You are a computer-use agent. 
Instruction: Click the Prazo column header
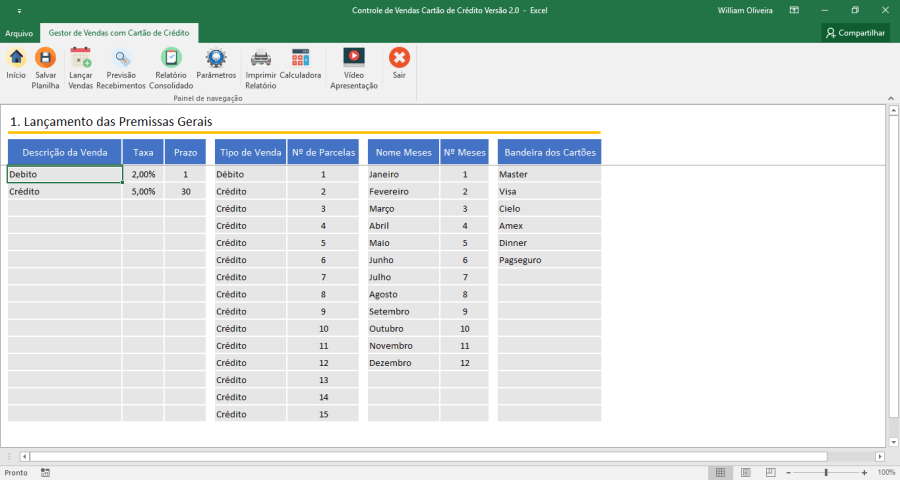185,152
